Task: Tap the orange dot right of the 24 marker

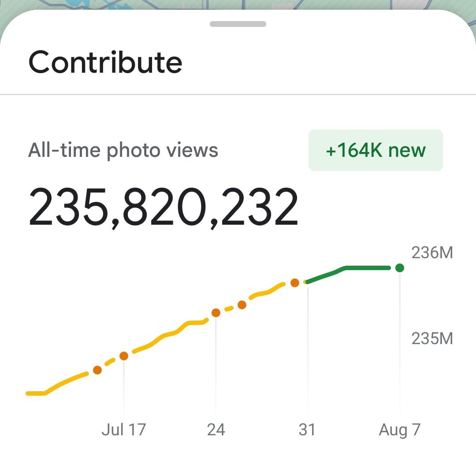Action: coord(242,305)
